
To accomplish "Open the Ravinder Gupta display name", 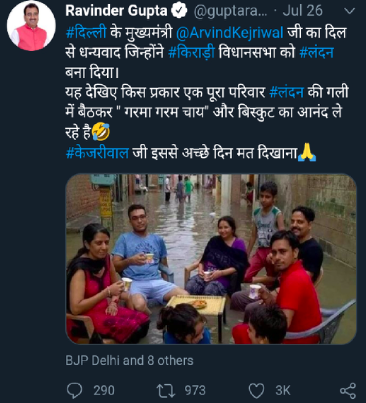I will (x=116, y=11).
